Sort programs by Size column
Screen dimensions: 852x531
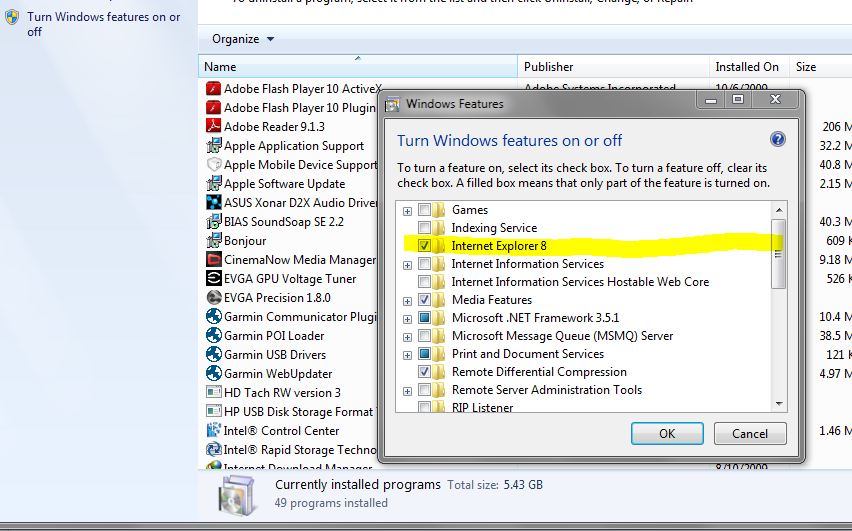coord(820,66)
